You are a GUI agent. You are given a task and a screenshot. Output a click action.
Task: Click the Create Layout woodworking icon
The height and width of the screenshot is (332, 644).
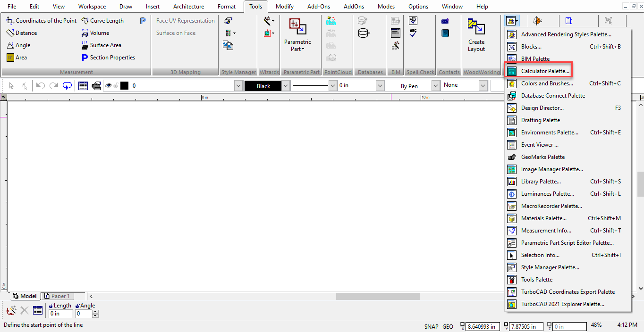click(x=476, y=27)
